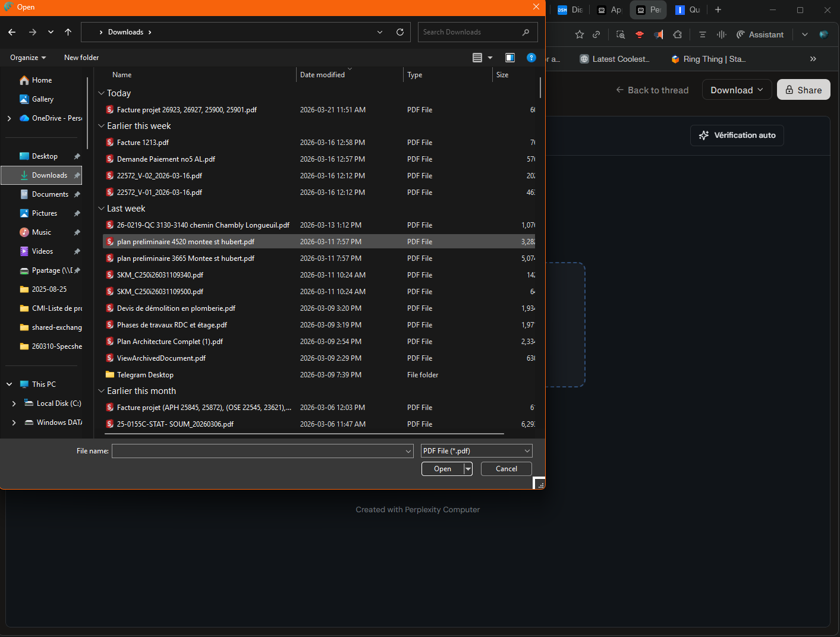Select Documents in the navigation pane
840x637 pixels.
point(50,194)
